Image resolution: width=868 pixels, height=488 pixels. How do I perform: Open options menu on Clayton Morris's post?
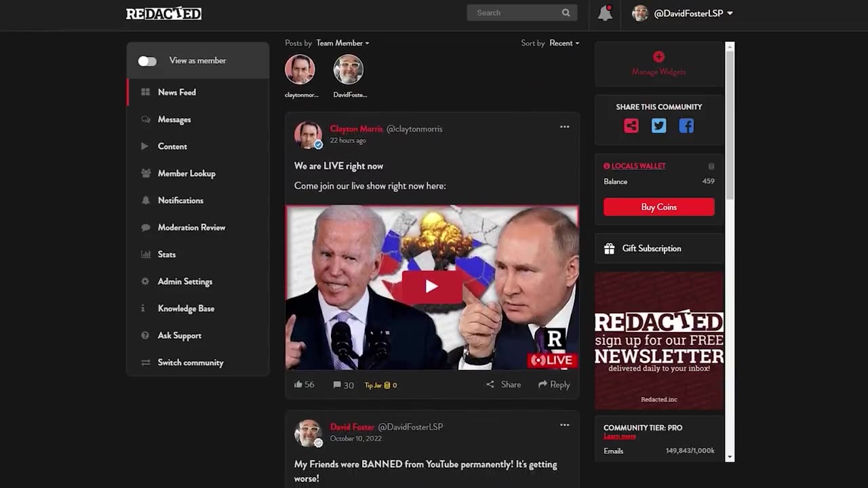[x=564, y=127]
